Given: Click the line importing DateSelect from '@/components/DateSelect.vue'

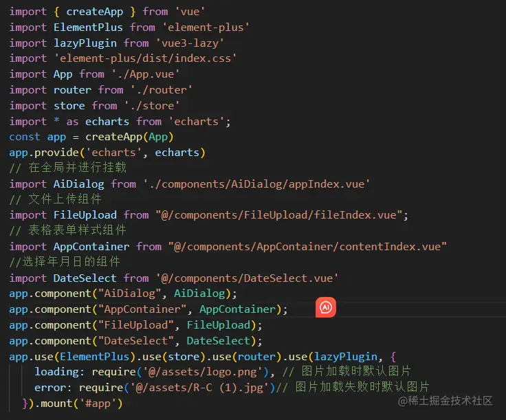Looking at the screenshot, I should (174, 278).
